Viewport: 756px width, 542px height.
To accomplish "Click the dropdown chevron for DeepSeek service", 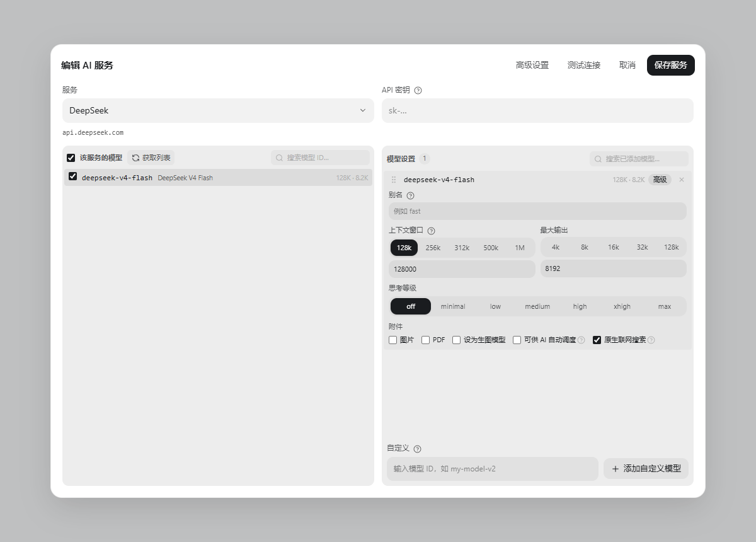I will [x=363, y=110].
